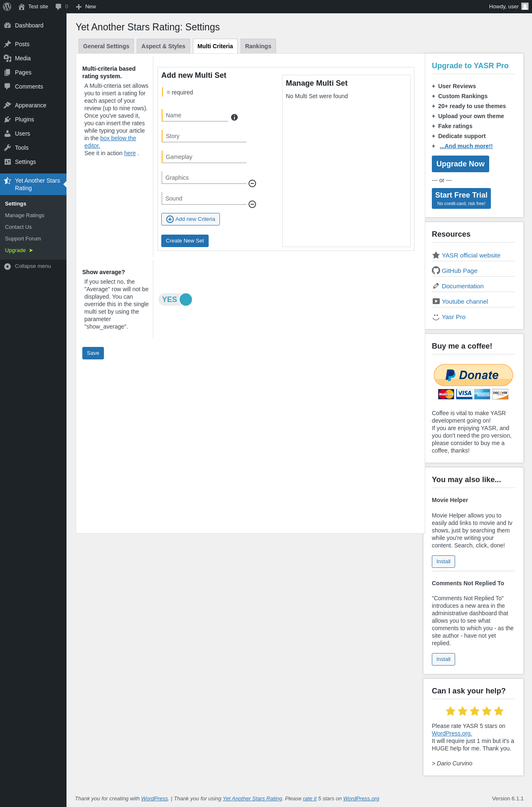
Task: Focus the Name input field
Action: [195, 115]
